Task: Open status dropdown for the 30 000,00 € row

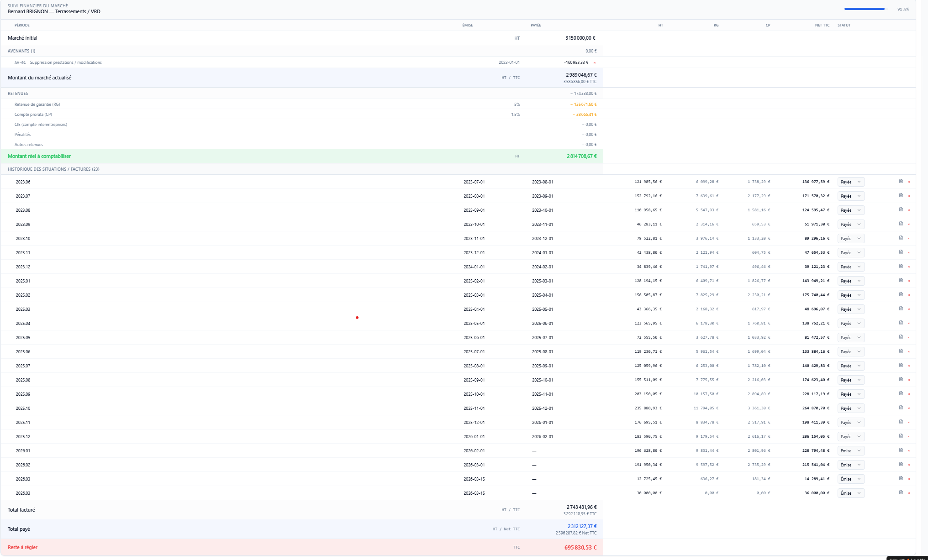Action: tap(851, 493)
